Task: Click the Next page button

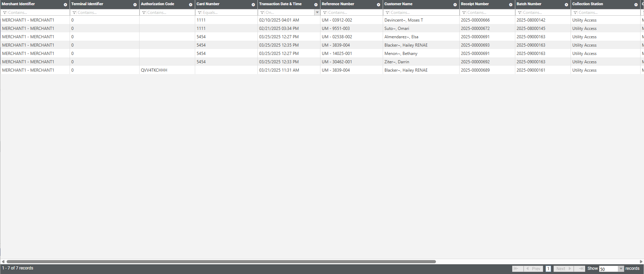Action: click(x=563, y=269)
